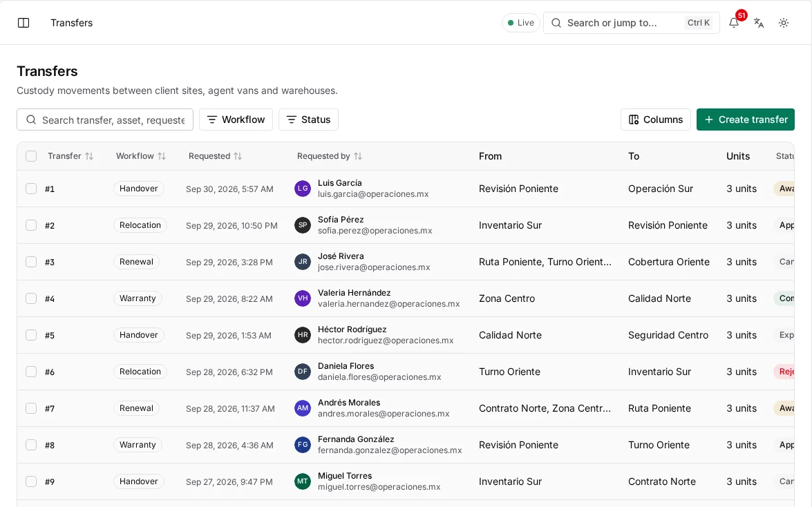Check the box for transfer #2

pyautogui.click(x=31, y=225)
